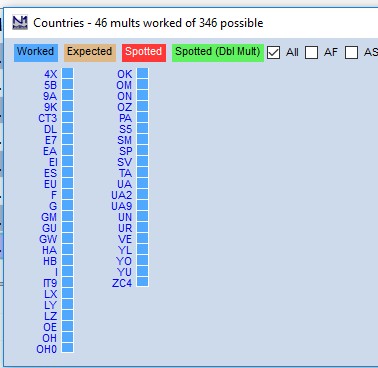Select the I country prefix

pos(56,272)
